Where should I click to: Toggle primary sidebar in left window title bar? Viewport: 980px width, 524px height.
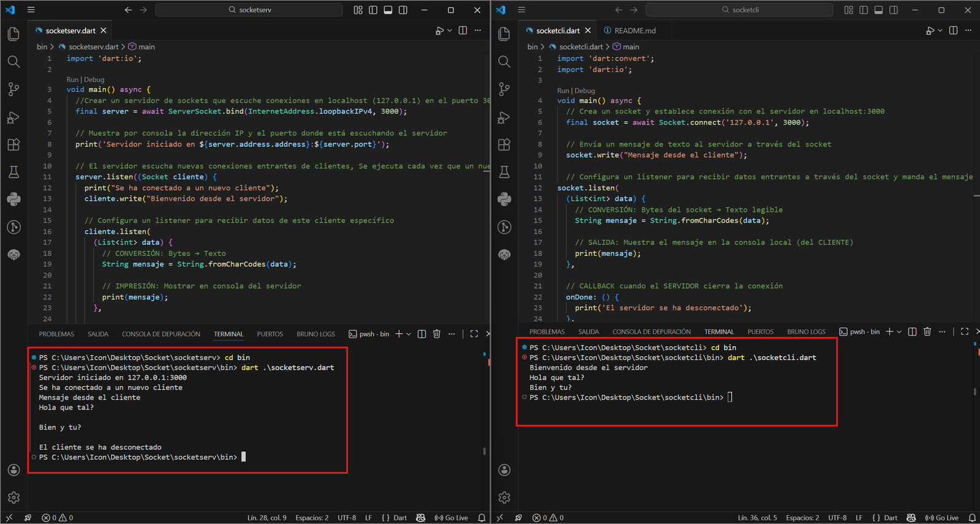point(373,10)
